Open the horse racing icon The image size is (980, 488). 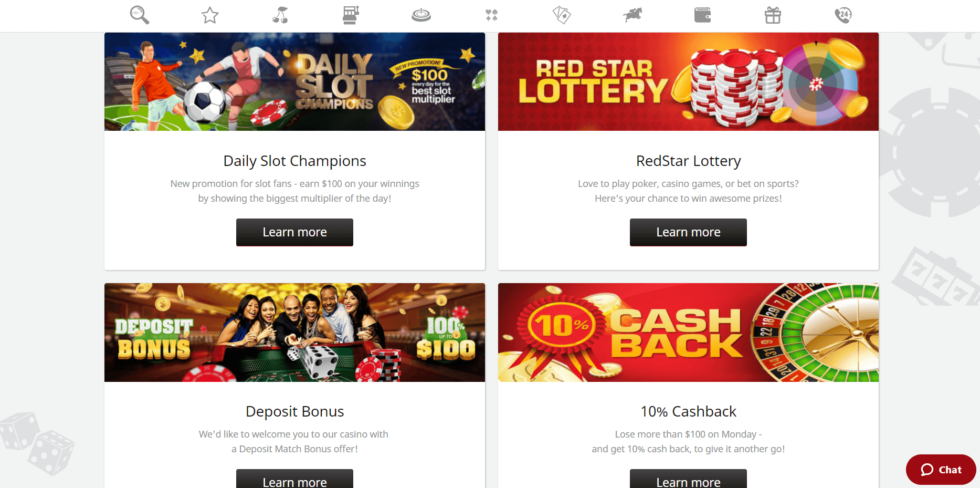pos(633,15)
